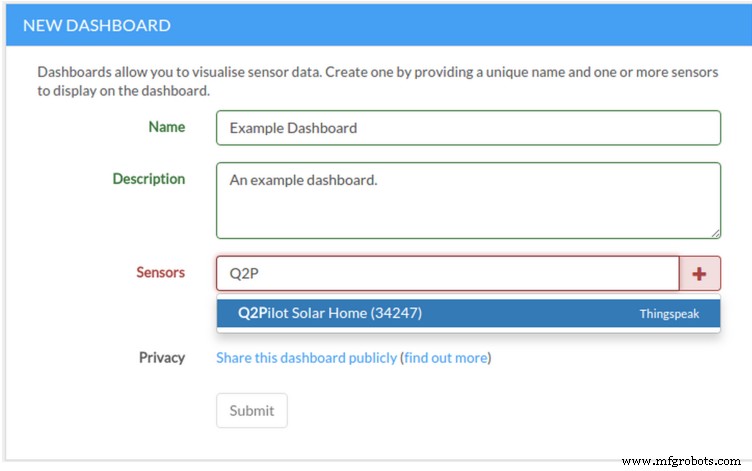This screenshot has height=471, width=752.
Task: Click the Privacy label
Action: click(x=162, y=357)
